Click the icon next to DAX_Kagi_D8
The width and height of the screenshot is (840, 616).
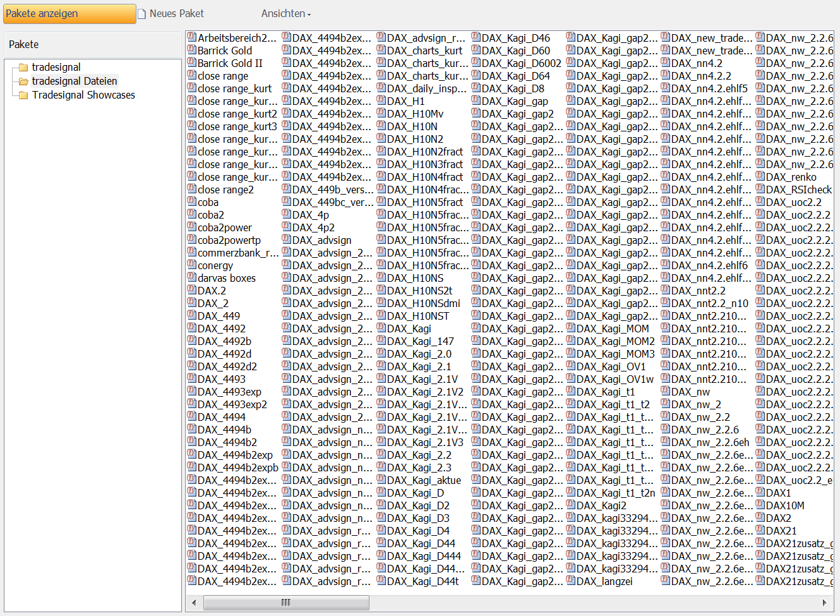[476, 88]
